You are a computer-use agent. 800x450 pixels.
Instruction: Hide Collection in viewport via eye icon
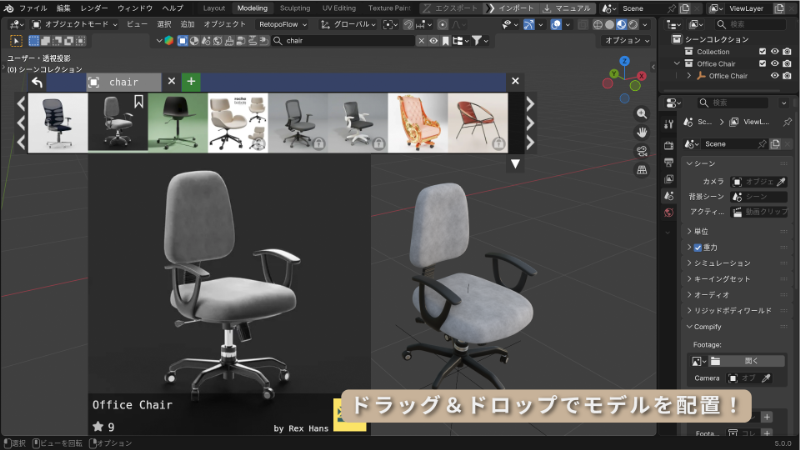coord(774,52)
